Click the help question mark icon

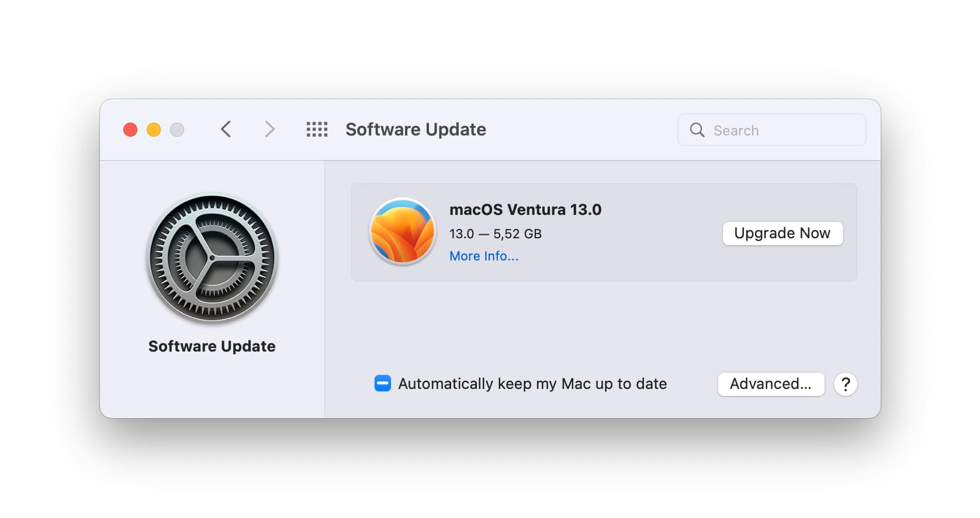click(845, 384)
